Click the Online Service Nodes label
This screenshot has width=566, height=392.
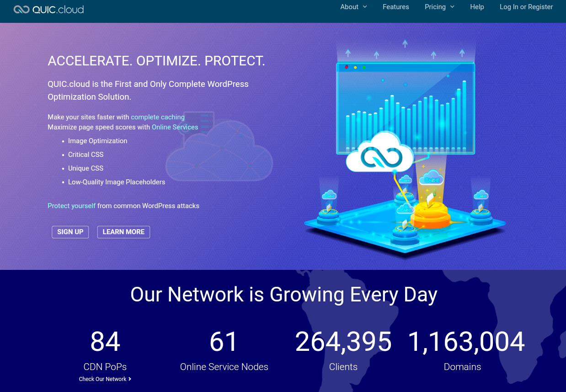tap(224, 367)
